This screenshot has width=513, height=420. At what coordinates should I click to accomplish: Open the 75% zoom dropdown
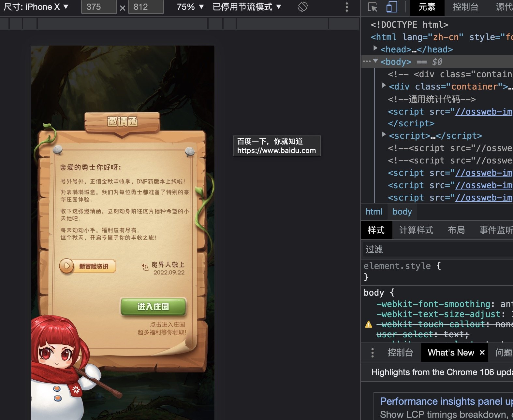pyautogui.click(x=190, y=7)
